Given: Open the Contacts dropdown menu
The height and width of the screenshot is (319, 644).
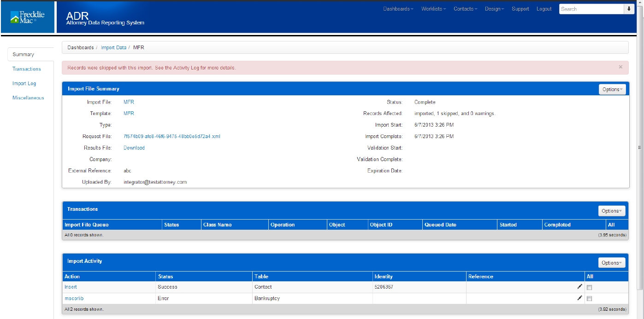Looking at the screenshot, I should (465, 9).
